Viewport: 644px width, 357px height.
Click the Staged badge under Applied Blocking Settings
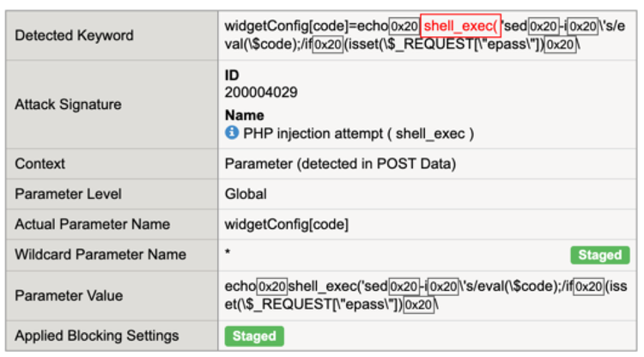coord(254,336)
